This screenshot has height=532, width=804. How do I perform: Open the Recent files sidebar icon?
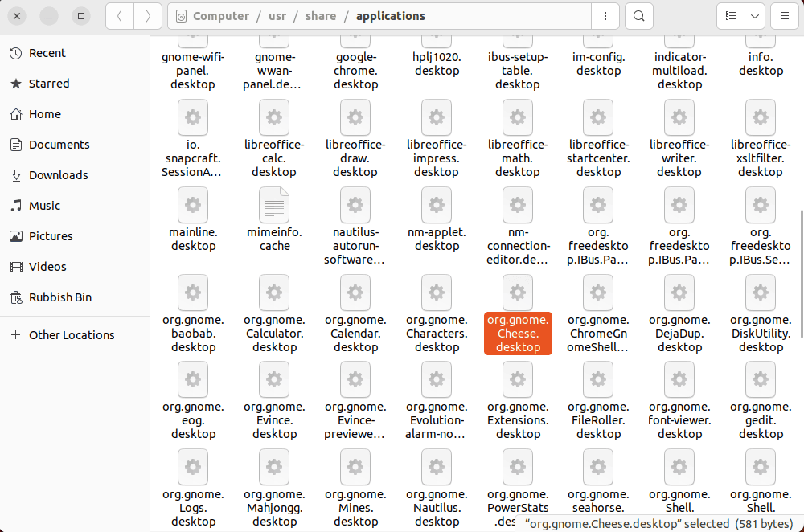(46, 52)
